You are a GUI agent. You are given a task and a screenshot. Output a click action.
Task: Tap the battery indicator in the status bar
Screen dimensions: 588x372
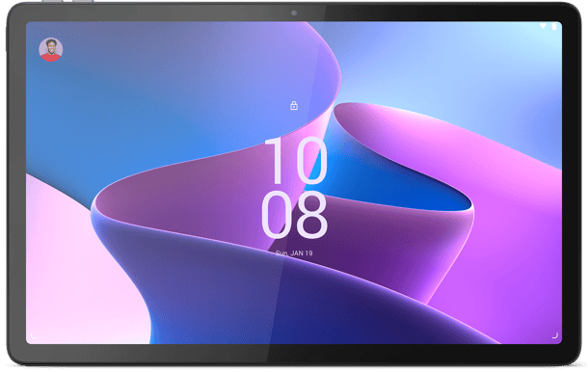tap(554, 26)
